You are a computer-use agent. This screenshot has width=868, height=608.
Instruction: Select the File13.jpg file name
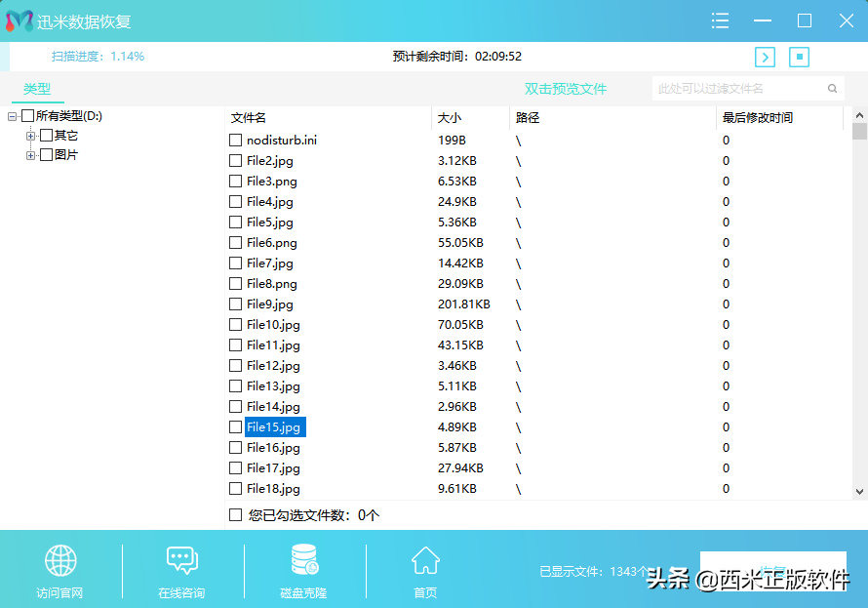pos(273,385)
